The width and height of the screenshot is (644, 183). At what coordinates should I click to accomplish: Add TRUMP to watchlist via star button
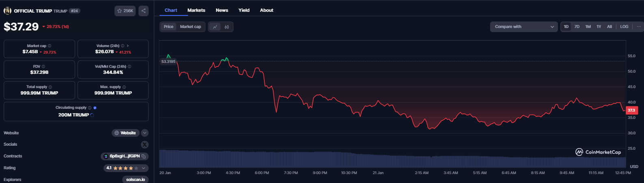coord(125,11)
